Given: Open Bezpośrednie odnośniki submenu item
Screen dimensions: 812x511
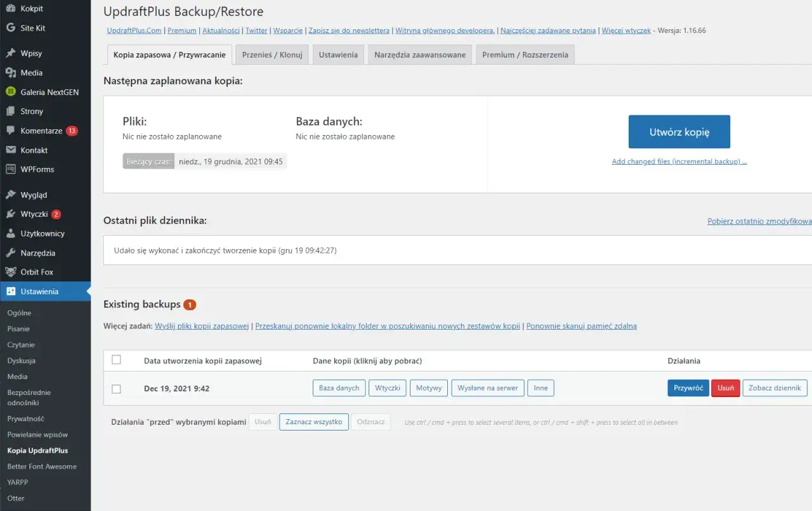Looking at the screenshot, I should (x=29, y=398).
